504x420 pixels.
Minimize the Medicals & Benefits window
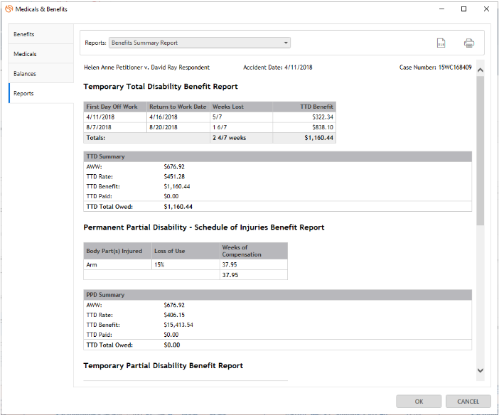(441, 9)
